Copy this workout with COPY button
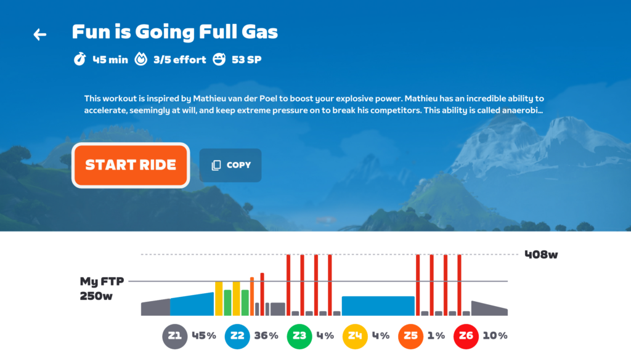 (x=230, y=165)
